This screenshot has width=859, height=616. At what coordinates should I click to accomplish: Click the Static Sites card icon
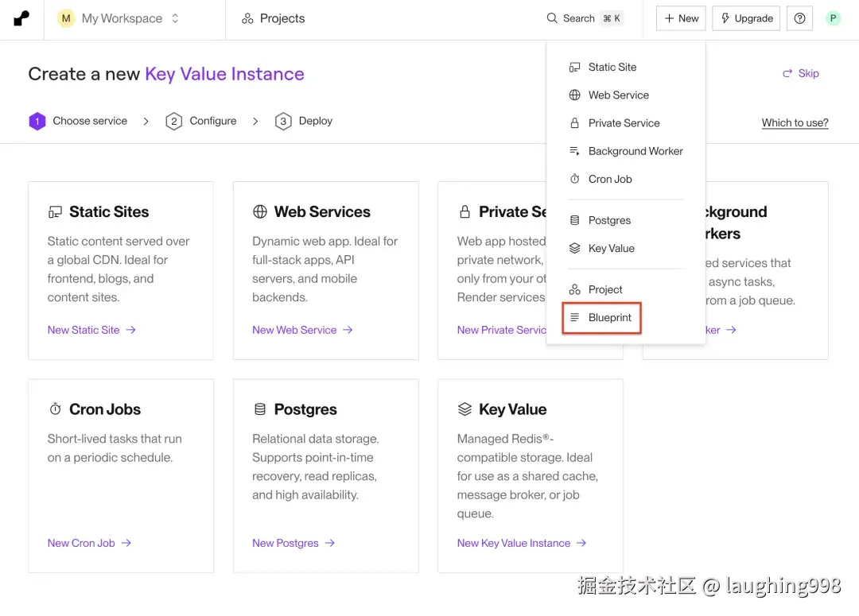(55, 212)
